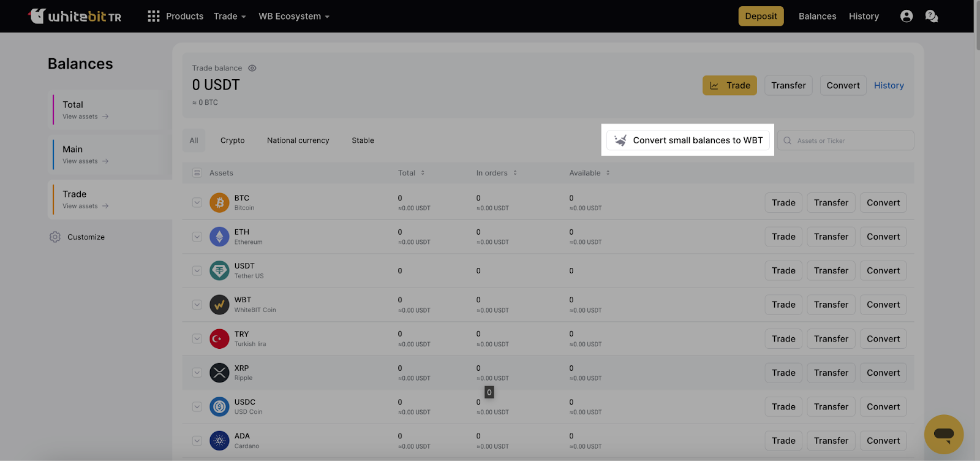Select Trade balance in sidebar
Screen dimensions: 980x461
pos(110,199)
